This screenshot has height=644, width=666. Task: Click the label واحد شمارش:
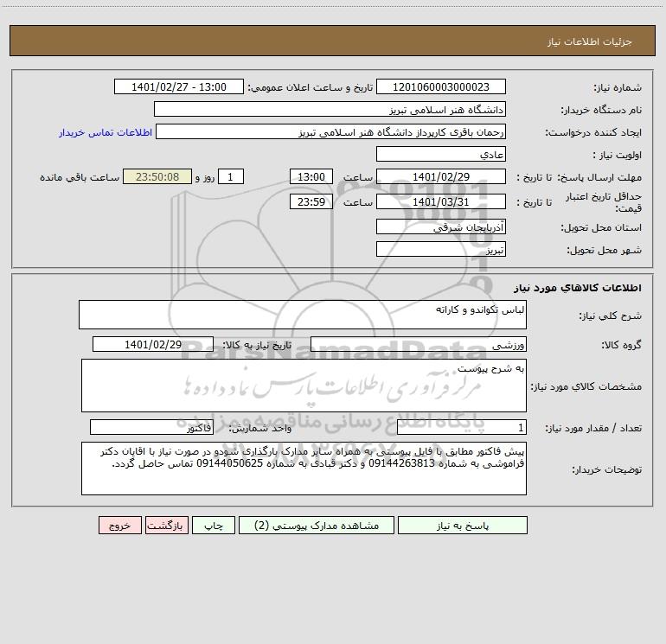[260, 429]
